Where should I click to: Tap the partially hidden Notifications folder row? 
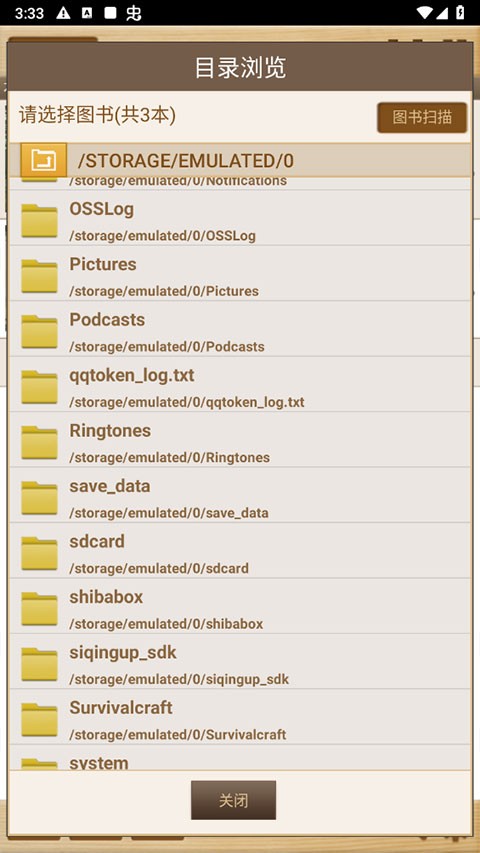[240, 183]
